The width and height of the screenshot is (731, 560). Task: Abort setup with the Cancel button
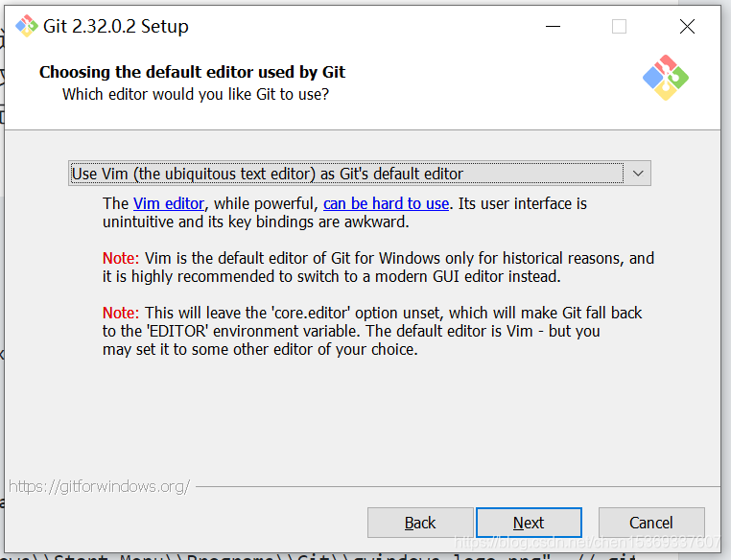point(651,523)
